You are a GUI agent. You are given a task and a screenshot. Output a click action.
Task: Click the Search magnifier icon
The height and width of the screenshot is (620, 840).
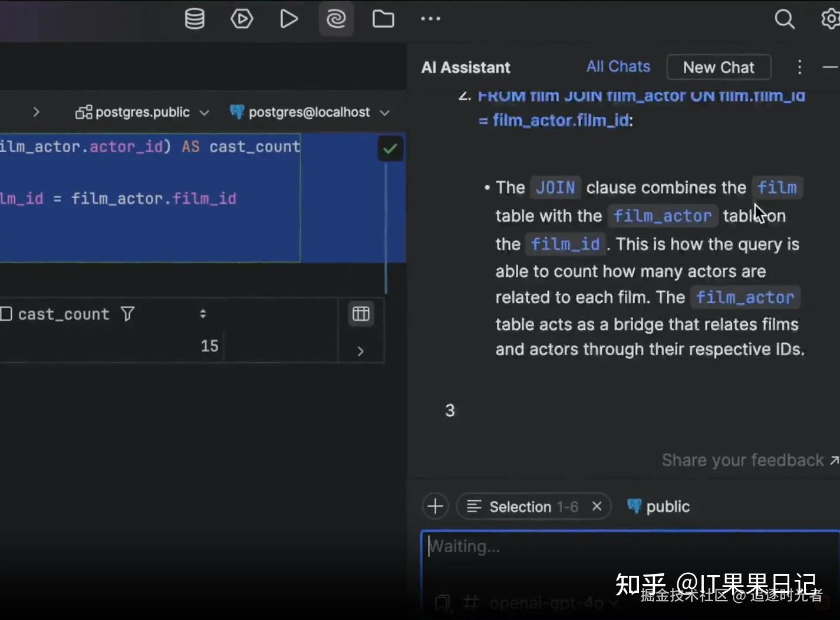(784, 19)
